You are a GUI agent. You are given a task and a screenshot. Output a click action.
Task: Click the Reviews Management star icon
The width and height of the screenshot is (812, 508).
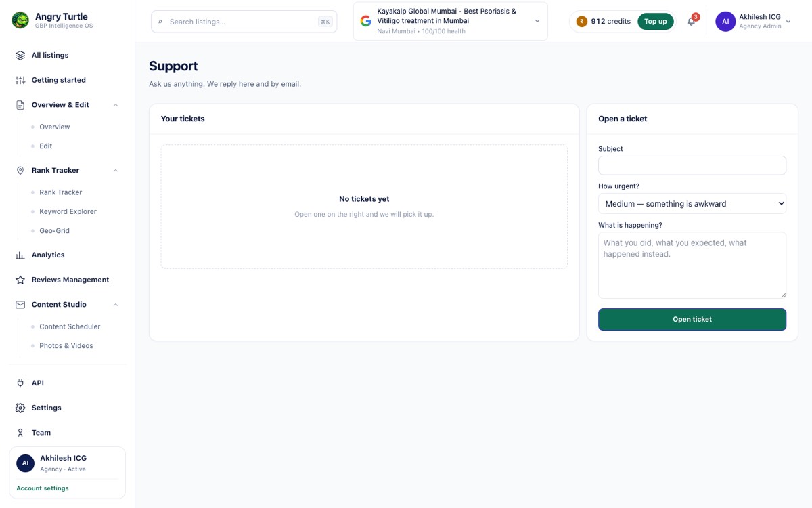[20, 280]
